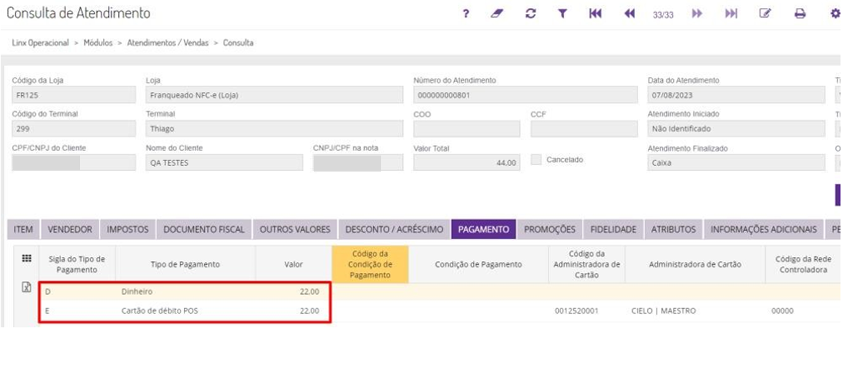
Task: Open the DOCUMENTO FISCAL tab
Action: (204, 229)
